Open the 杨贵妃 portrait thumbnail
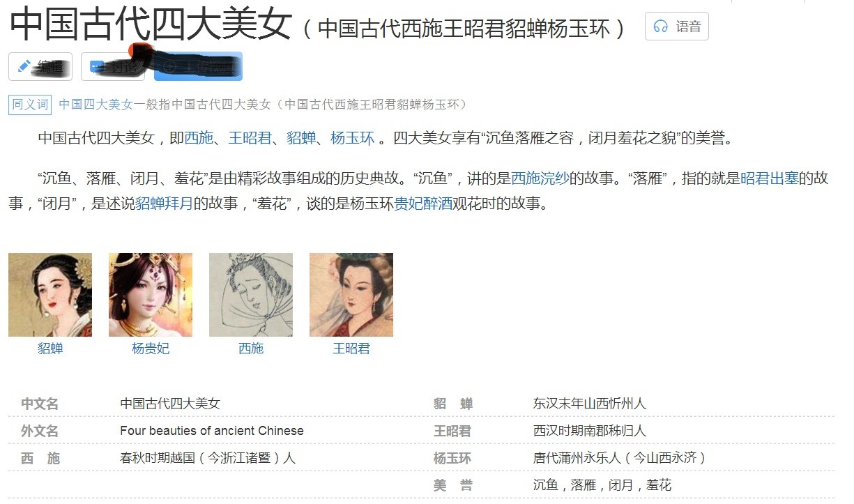This screenshot has width=854, height=504. point(151,295)
